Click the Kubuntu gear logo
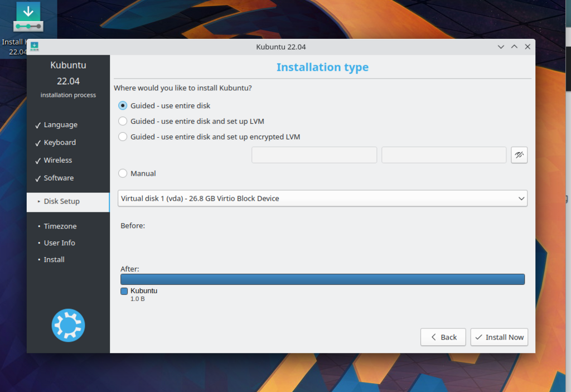Viewport: 571px width, 392px height. (68, 325)
